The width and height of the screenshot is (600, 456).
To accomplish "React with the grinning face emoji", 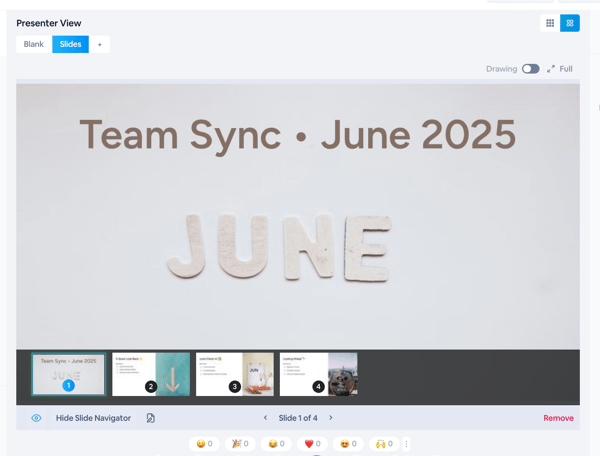I will click(x=204, y=444).
